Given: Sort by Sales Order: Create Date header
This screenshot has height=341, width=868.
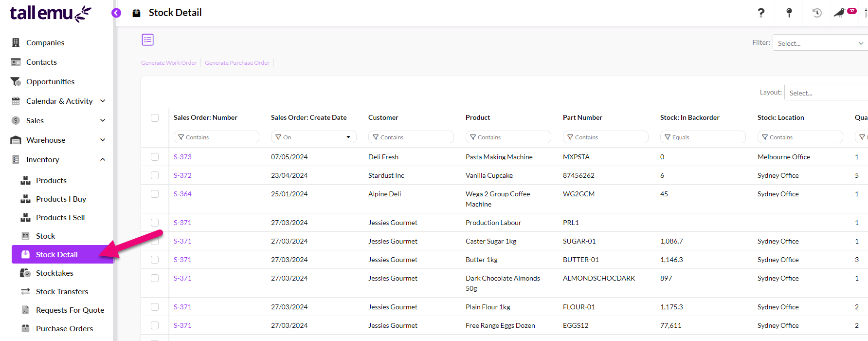Looking at the screenshot, I should coord(308,117).
